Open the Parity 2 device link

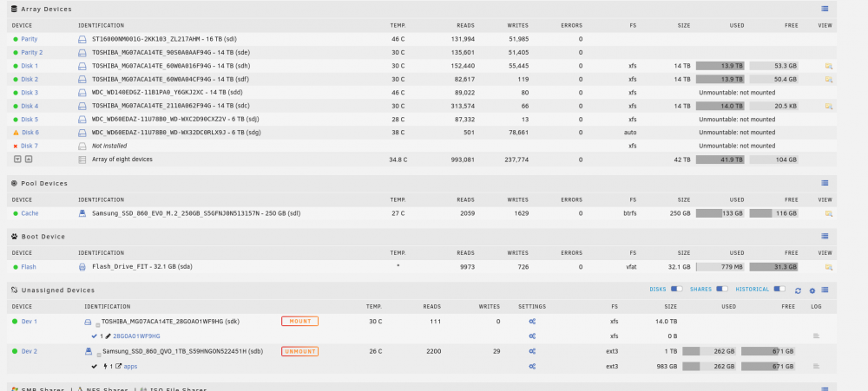pos(32,53)
